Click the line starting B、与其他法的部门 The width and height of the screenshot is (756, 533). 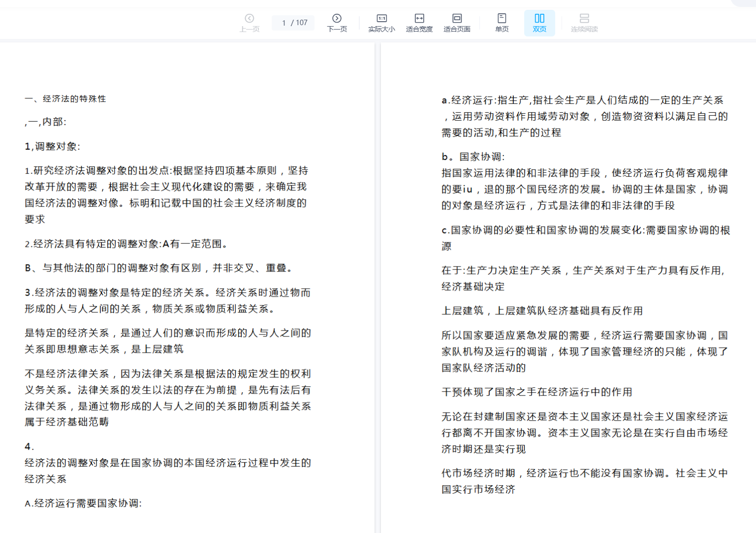point(159,268)
